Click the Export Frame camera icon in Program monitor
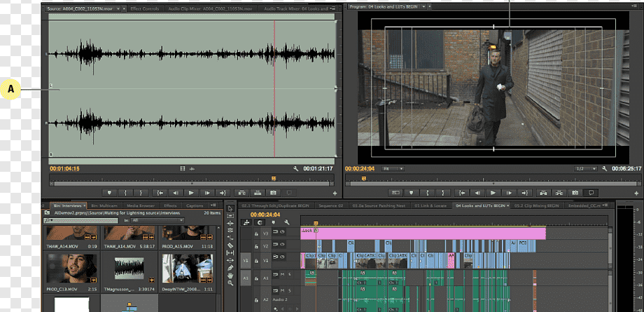The width and height of the screenshot is (644, 312). pyautogui.click(x=575, y=192)
